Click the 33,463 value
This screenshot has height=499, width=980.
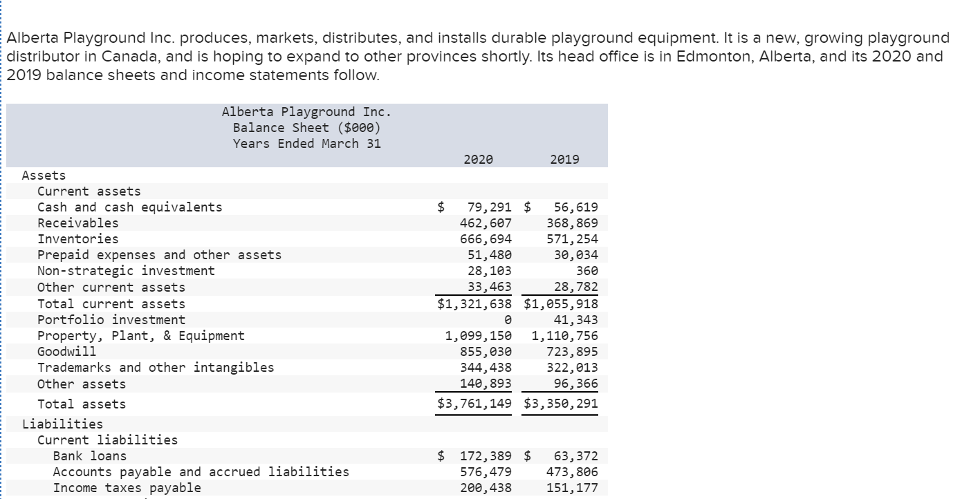[x=490, y=288]
